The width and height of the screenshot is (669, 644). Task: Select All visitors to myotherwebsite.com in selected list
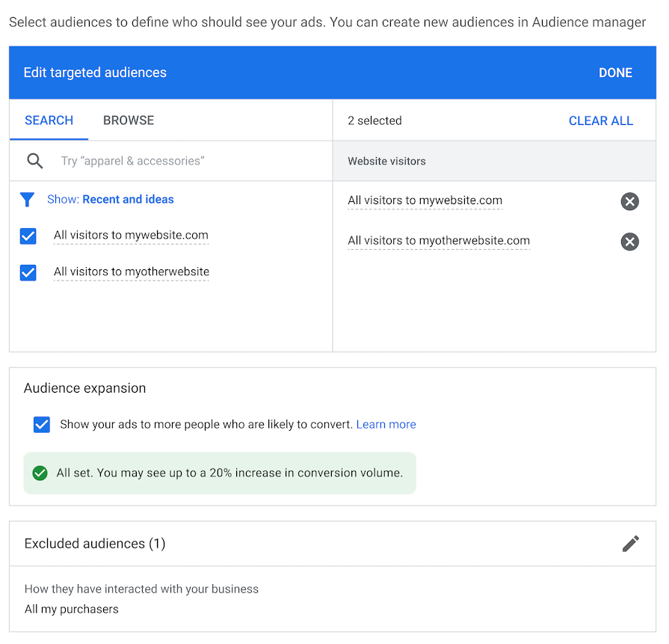click(438, 241)
